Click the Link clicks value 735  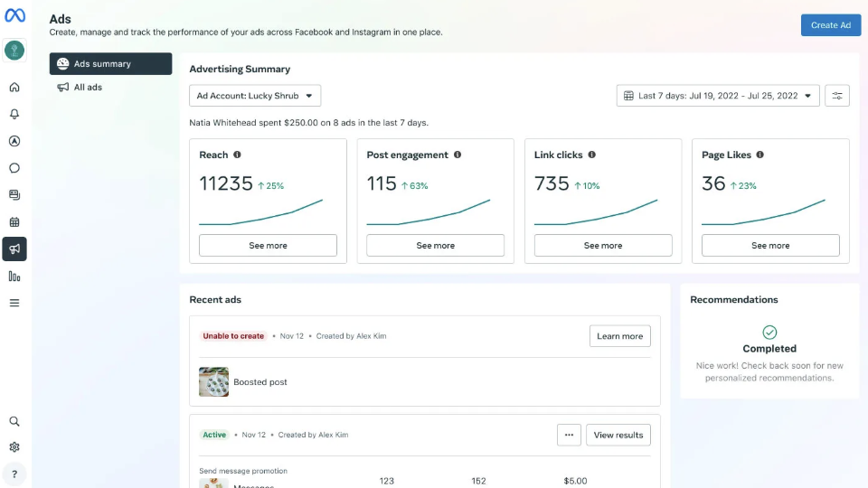click(x=552, y=183)
